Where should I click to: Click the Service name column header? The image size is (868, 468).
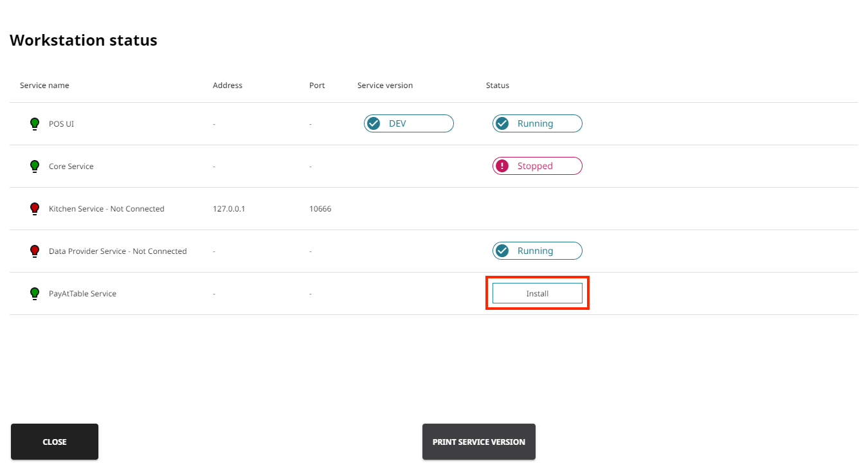point(44,85)
